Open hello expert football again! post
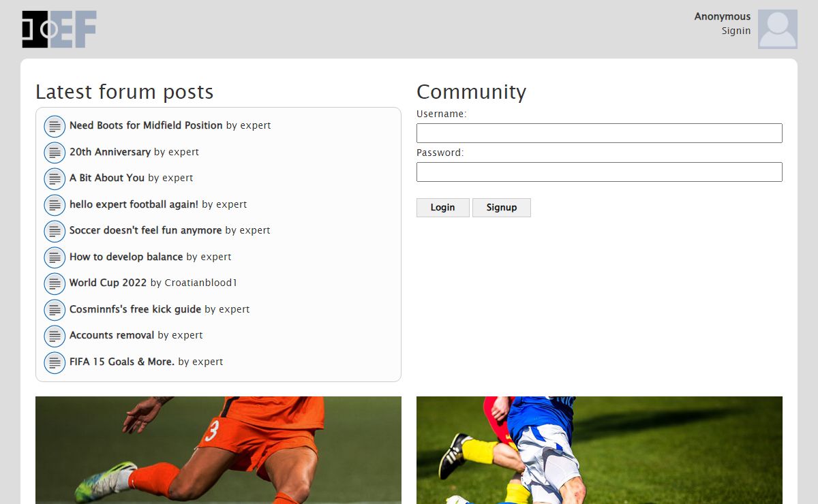Image resolution: width=818 pixels, height=504 pixels. (x=134, y=204)
